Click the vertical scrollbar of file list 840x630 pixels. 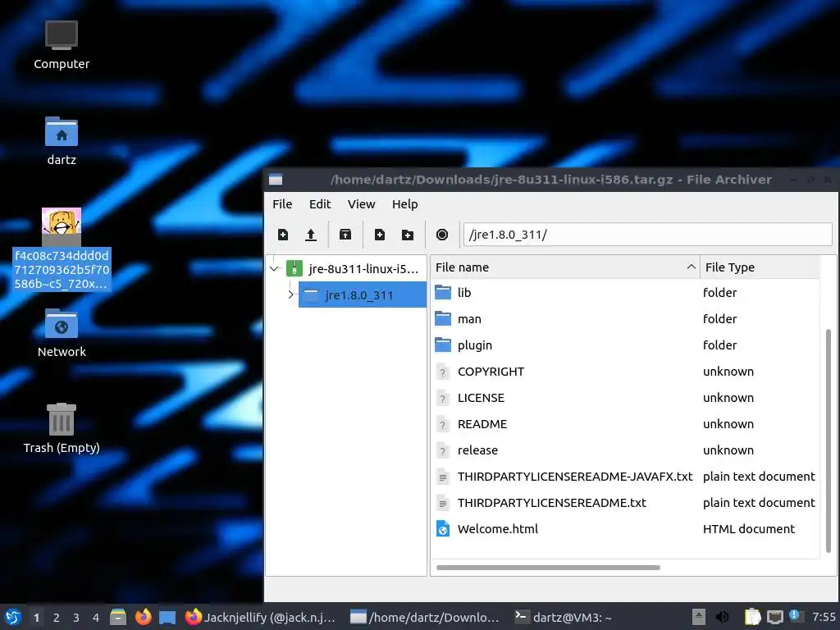[829, 441]
